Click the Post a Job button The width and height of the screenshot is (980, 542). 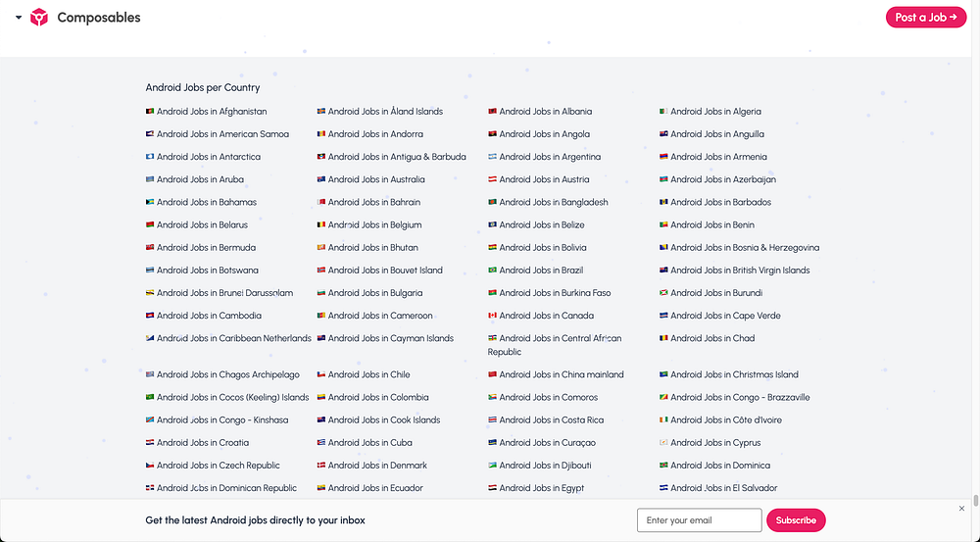926,18
